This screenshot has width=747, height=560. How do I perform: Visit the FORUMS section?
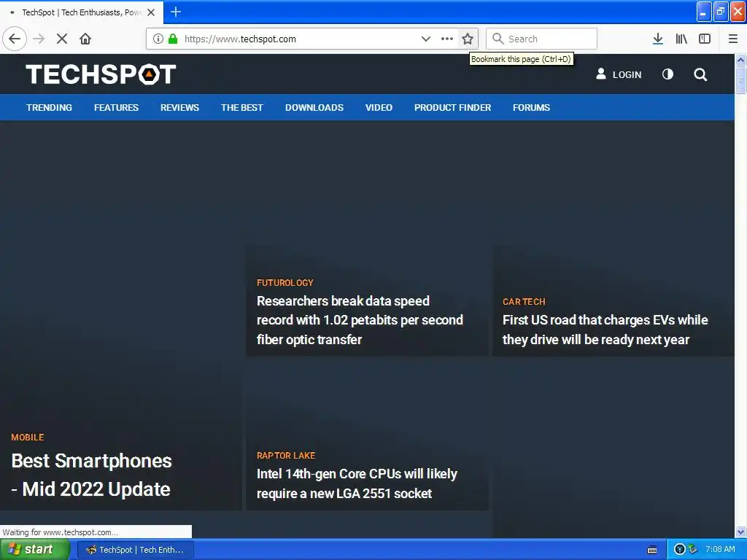pyautogui.click(x=531, y=108)
